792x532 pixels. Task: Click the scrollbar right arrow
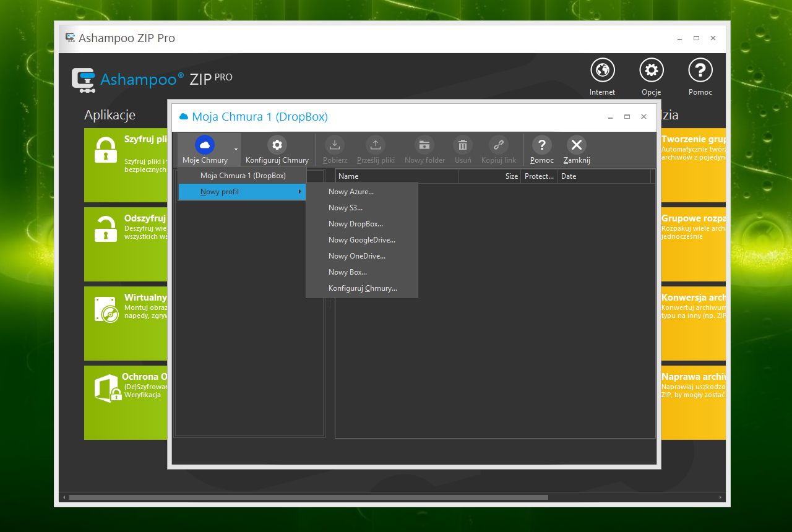click(x=721, y=497)
